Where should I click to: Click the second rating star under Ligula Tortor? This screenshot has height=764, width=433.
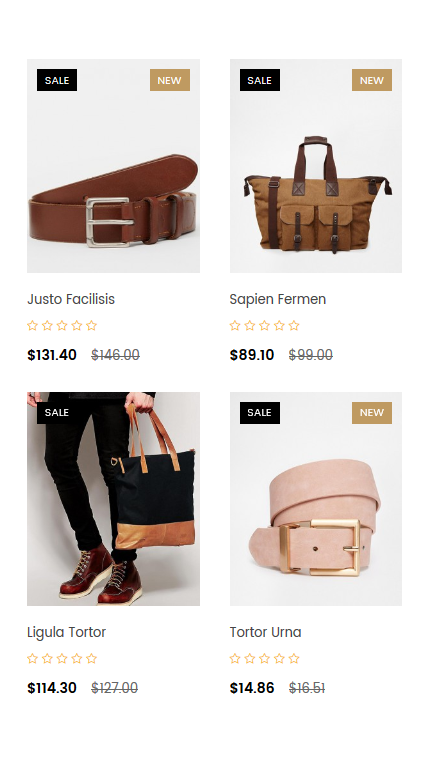coord(47,659)
